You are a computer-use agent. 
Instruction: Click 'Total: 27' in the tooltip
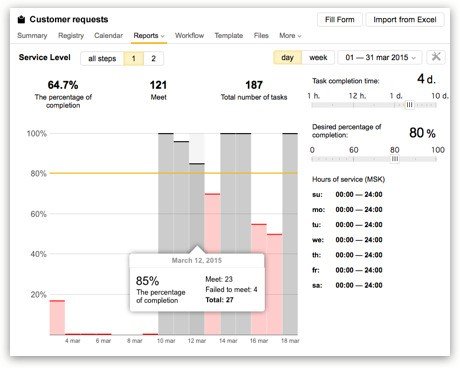[219, 300]
